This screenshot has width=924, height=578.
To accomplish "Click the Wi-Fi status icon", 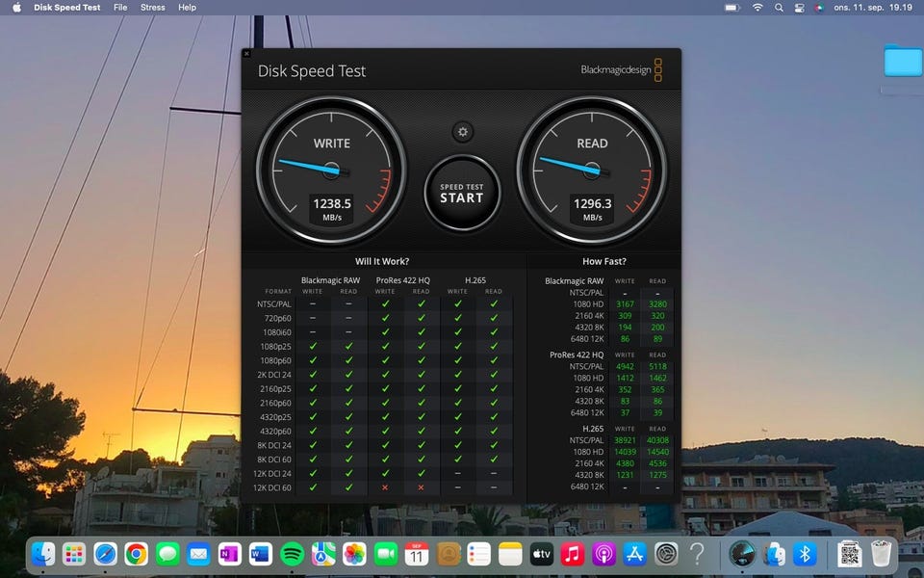I will point(757,7).
